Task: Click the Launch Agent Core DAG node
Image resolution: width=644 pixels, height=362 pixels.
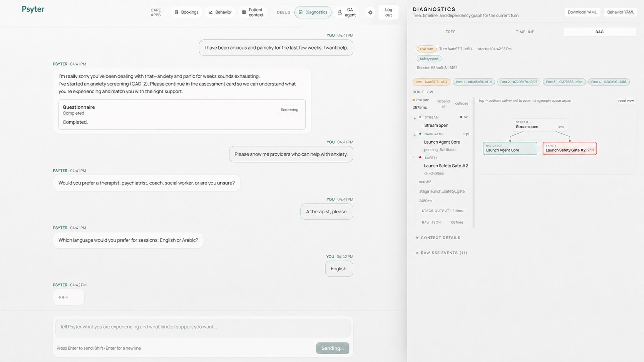Action: coord(510,149)
